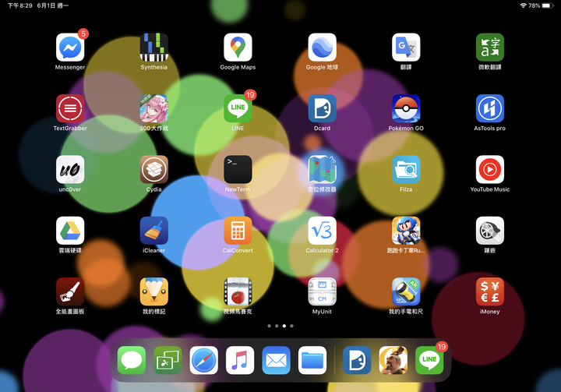Launch the 300大作战 game
Image resolution: width=561 pixels, height=392 pixels.
point(153,108)
